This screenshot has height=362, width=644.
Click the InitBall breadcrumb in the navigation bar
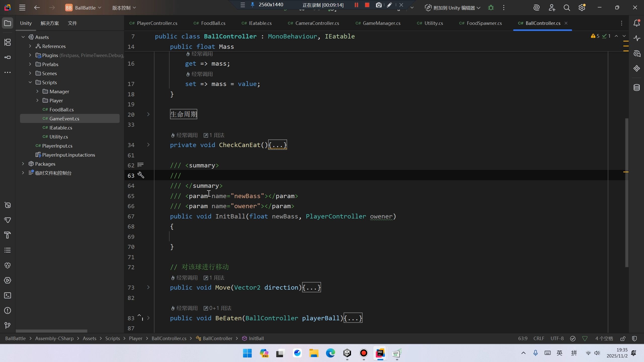[x=256, y=339]
